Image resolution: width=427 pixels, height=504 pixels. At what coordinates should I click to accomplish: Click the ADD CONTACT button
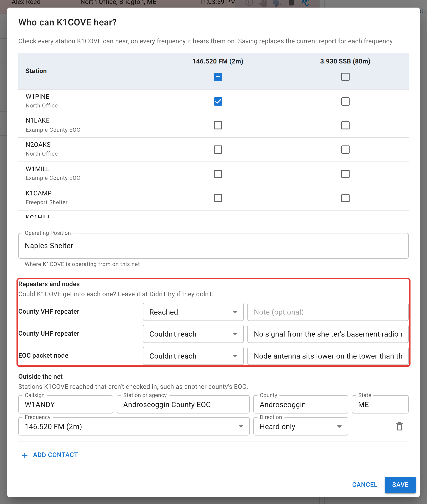pyautogui.click(x=50, y=455)
